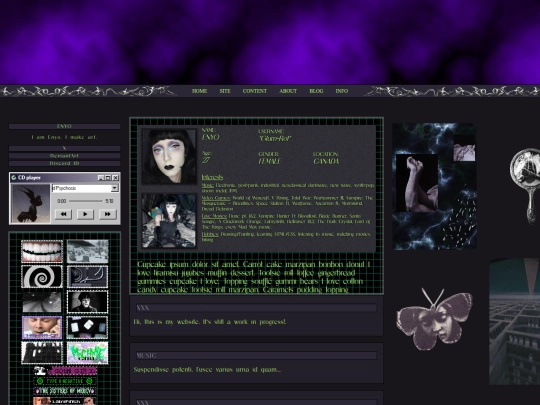The width and height of the screenshot is (540, 405).
Task: Click the gothic makeup profile portrait
Action: (169, 156)
